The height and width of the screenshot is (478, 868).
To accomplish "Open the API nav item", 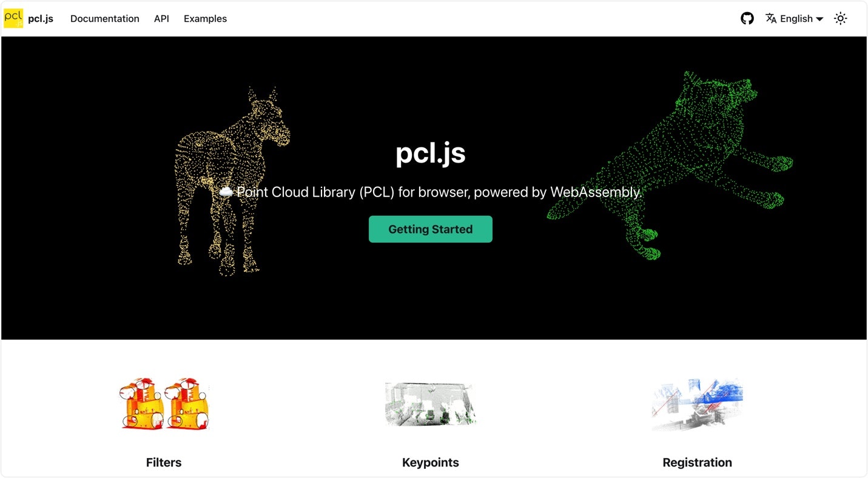I will 161,19.
